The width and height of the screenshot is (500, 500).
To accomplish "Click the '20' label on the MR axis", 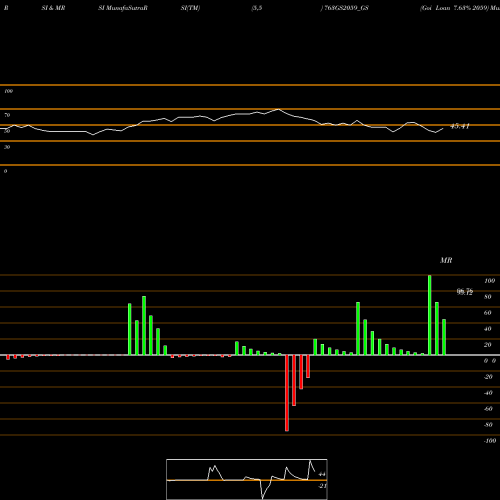I will coord(488,345).
